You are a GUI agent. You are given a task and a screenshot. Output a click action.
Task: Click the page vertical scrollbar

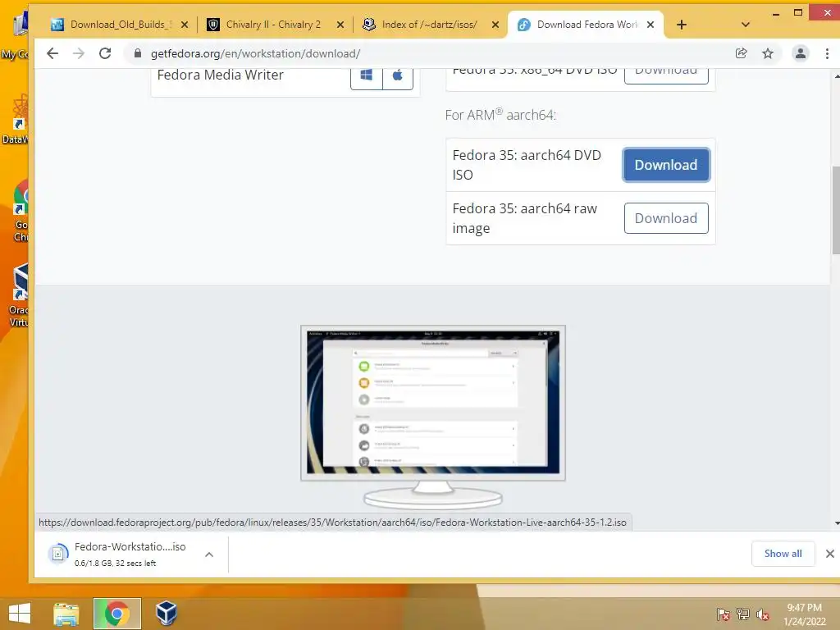click(836, 211)
